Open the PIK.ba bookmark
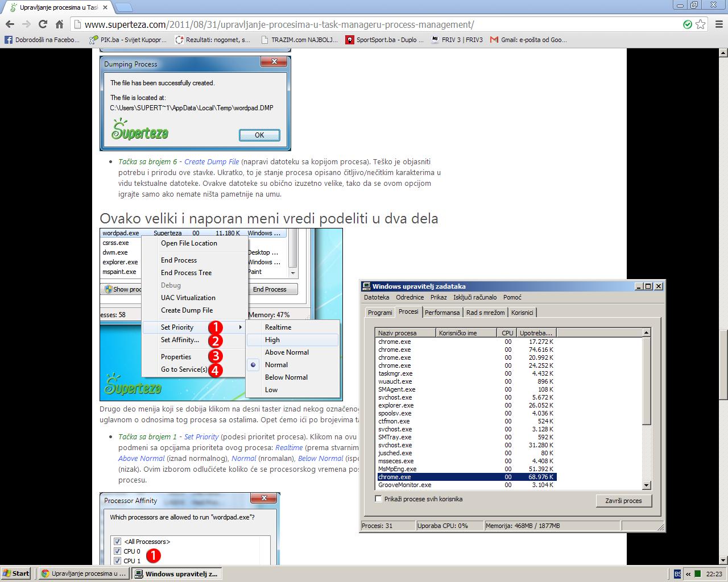 click(x=128, y=40)
